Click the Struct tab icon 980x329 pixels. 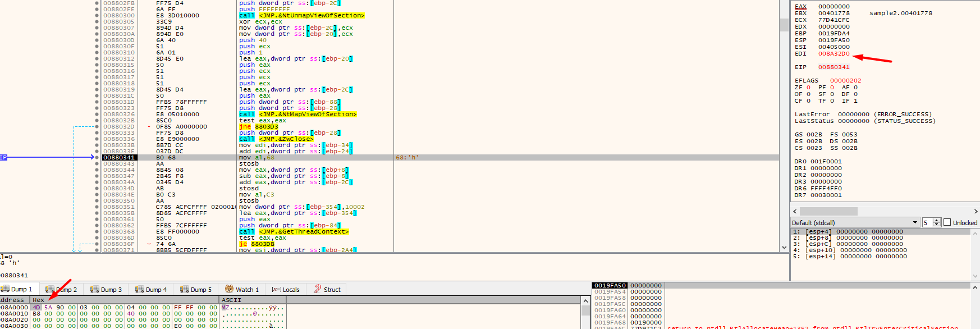click(318, 289)
